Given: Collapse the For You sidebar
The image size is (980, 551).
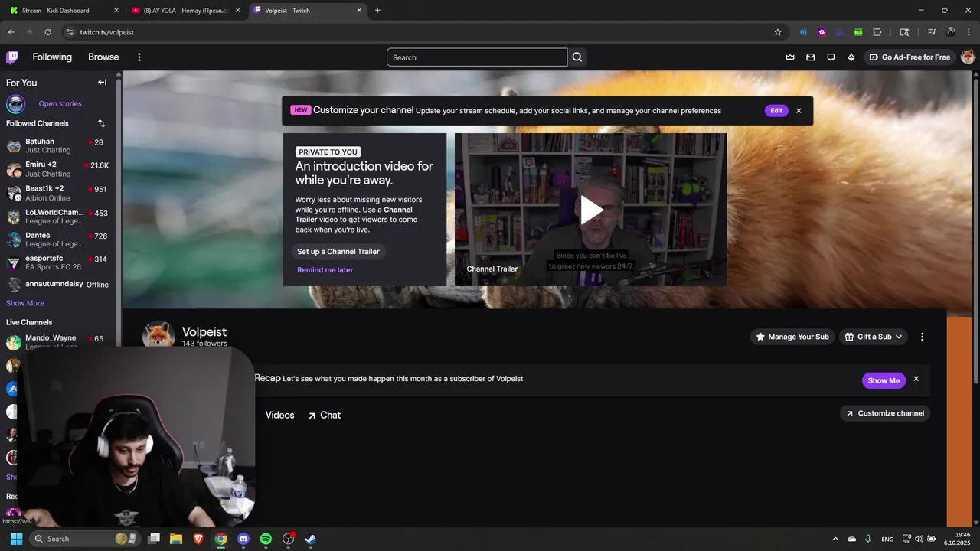Looking at the screenshot, I should pos(102,82).
